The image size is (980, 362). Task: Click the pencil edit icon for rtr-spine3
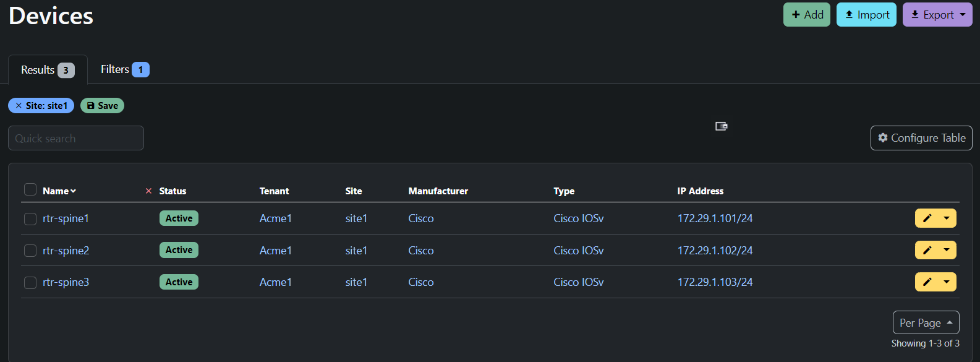[x=927, y=282]
